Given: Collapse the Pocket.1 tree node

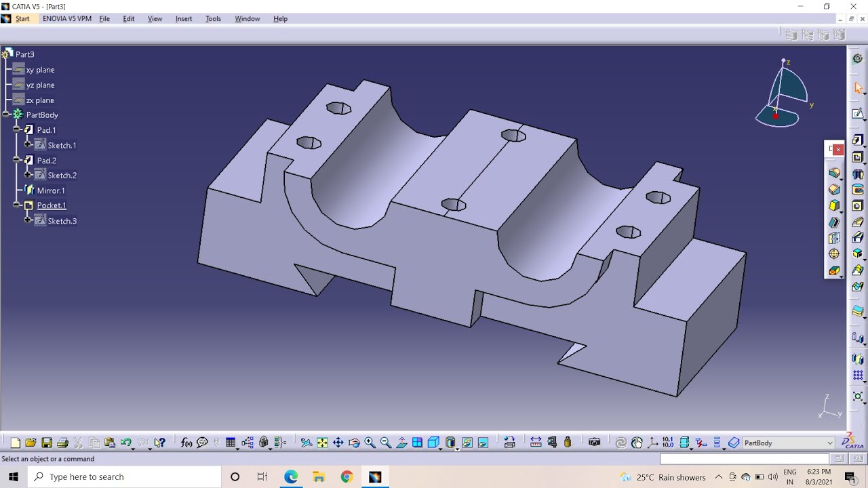Looking at the screenshot, I should coord(17,205).
